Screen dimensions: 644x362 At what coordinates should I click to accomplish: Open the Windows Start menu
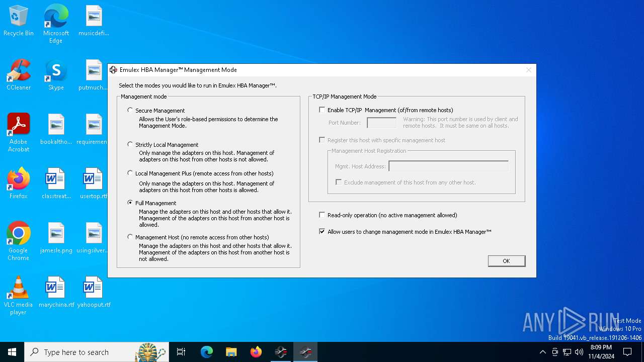(12, 352)
